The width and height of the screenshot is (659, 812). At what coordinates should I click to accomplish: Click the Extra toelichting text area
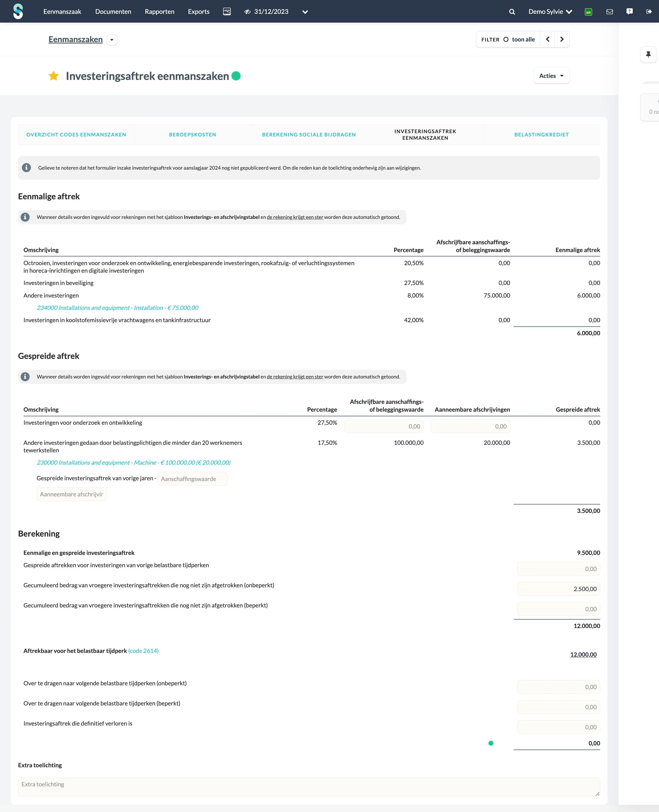309,787
